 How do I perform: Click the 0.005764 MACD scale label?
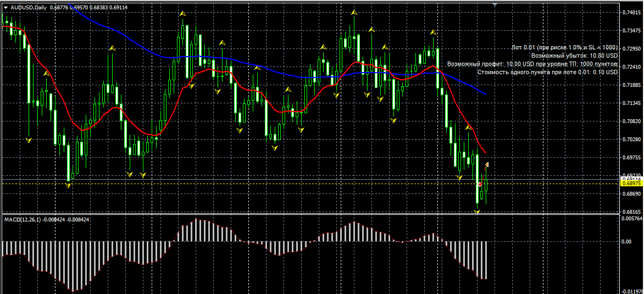[x=631, y=219]
